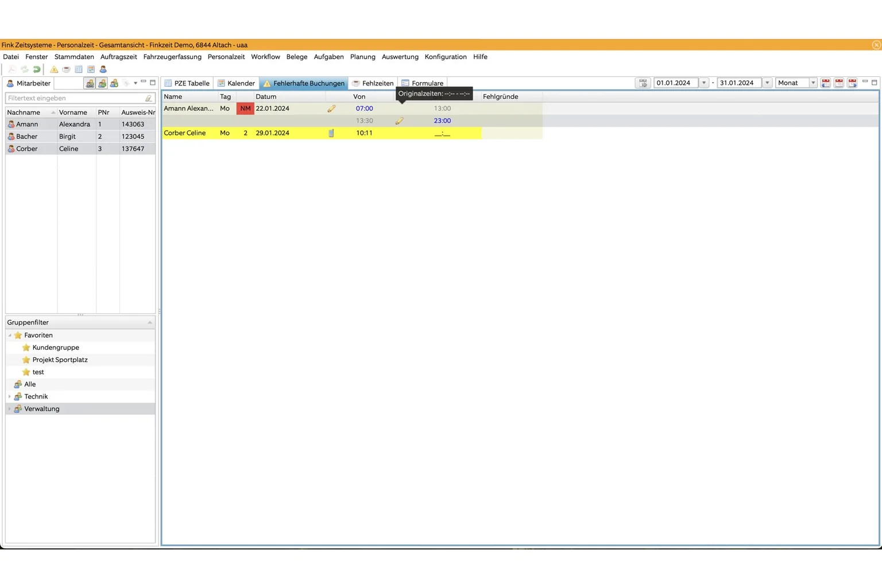Click the date jump icon left of 01.01.2024
The width and height of the screenshot is (882, 588).
click(x=643, y=83)
